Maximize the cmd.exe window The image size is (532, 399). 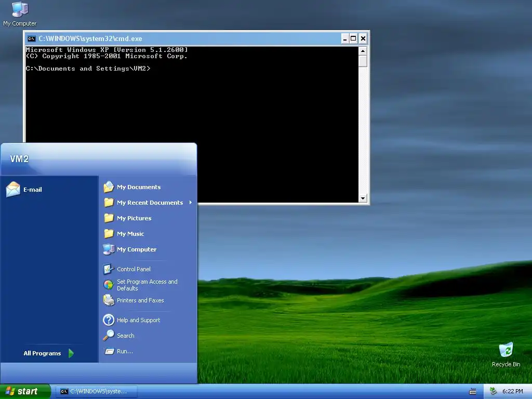pyautogui.click(x=353, y=38)
